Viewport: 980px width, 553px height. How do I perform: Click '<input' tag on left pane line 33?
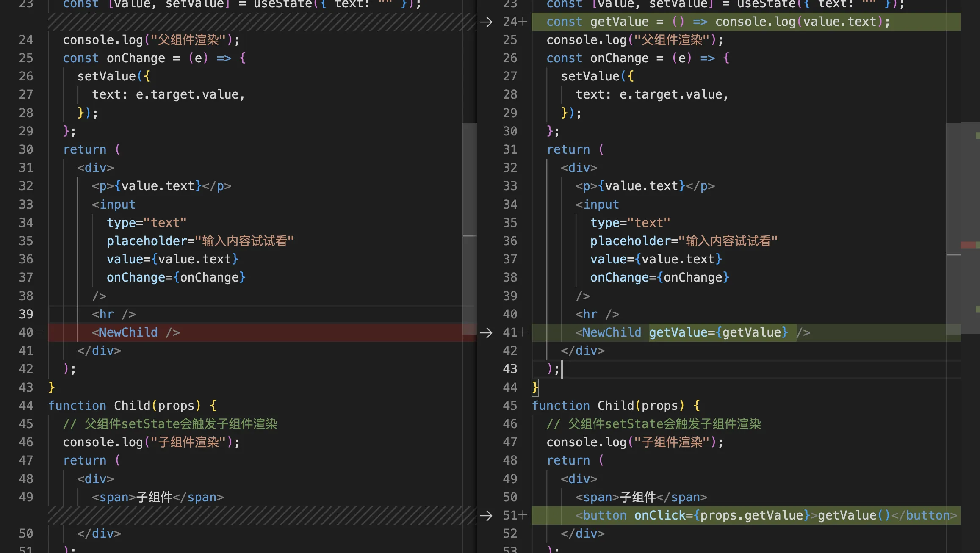(114, 205)
